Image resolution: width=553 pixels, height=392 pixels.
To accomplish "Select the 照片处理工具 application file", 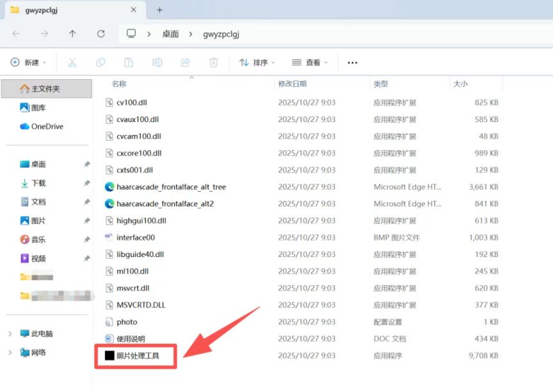I will (x=137, y=356).
